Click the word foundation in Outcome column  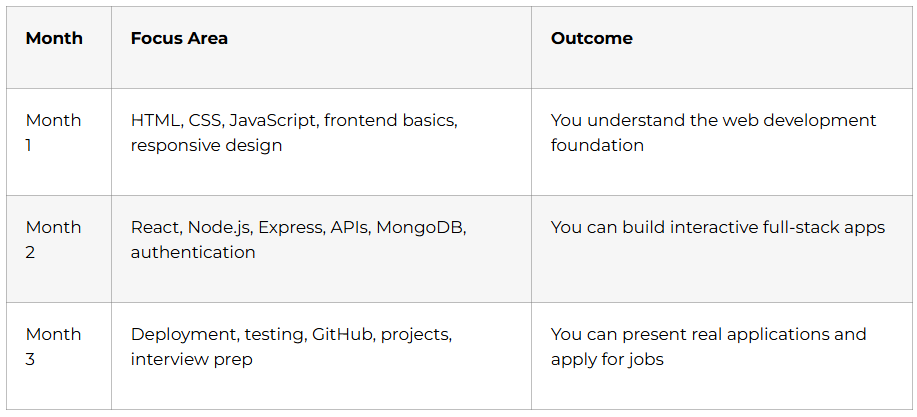[597, 145]
